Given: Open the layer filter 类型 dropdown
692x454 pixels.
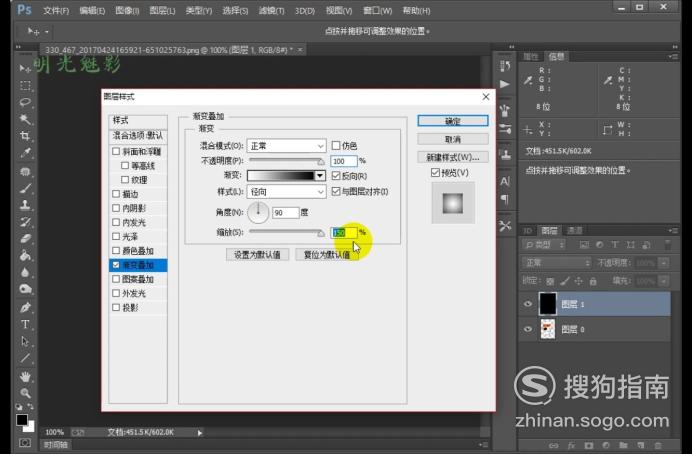Looking at the screenshot, I should pyautogui.click(x=544, y=244).
